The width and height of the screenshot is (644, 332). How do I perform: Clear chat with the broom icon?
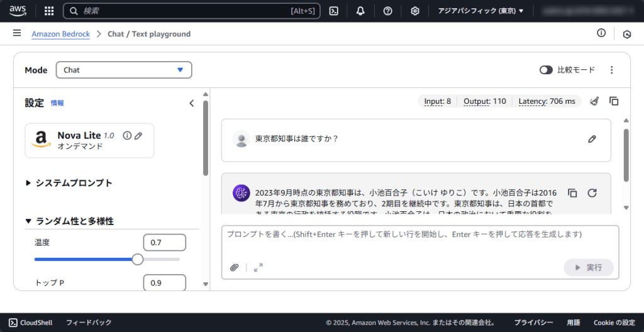[x=594, y=101]
